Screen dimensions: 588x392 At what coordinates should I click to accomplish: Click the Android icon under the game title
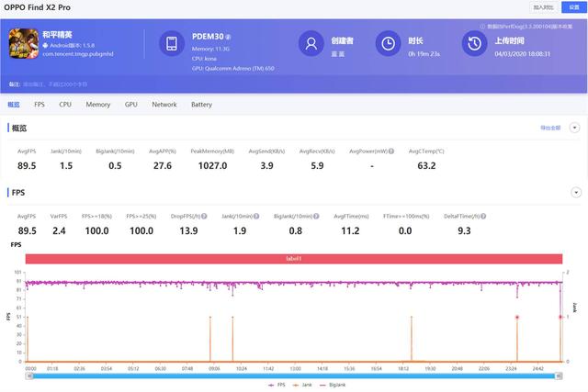[x=45, y=45]
